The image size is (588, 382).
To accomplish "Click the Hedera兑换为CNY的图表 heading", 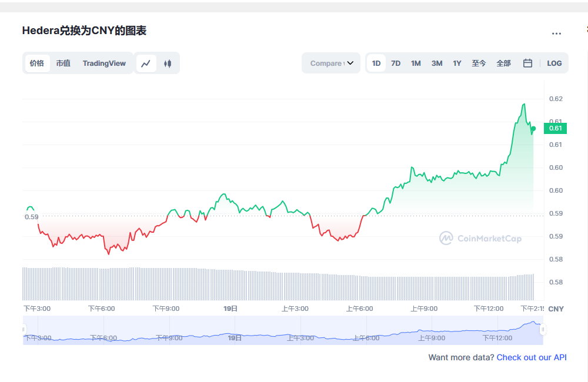I will coord(84,31).
